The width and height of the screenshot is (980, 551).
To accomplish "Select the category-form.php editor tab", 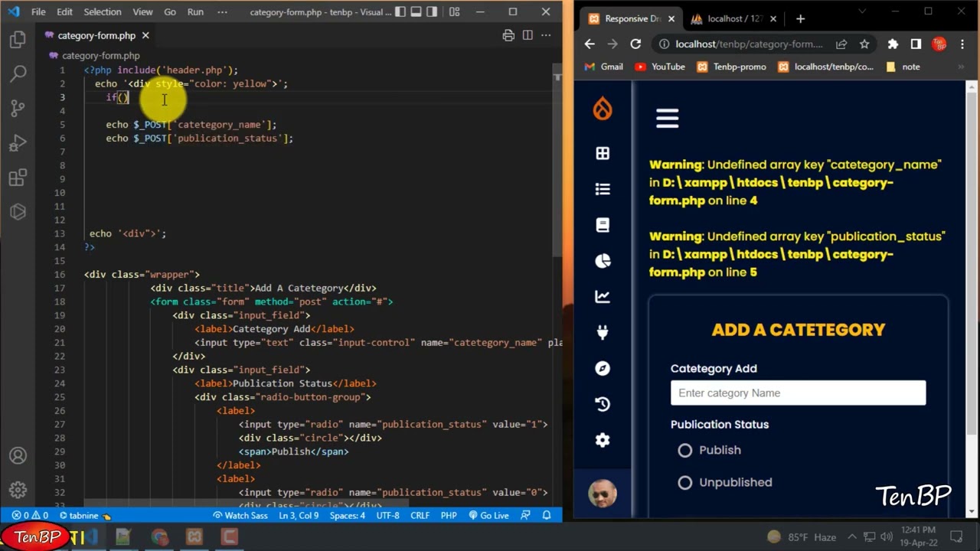I will [x=97, y=35].
